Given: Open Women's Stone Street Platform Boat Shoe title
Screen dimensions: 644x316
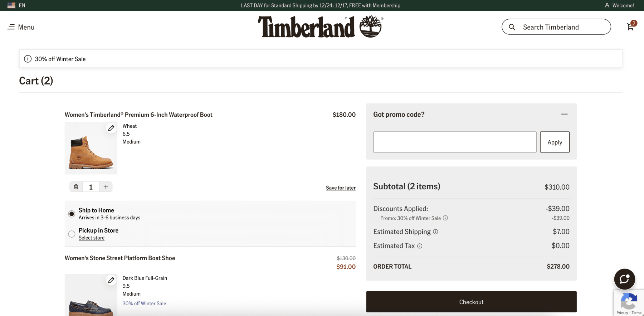Looking at the screenshot, I should (x=120, y=258).
